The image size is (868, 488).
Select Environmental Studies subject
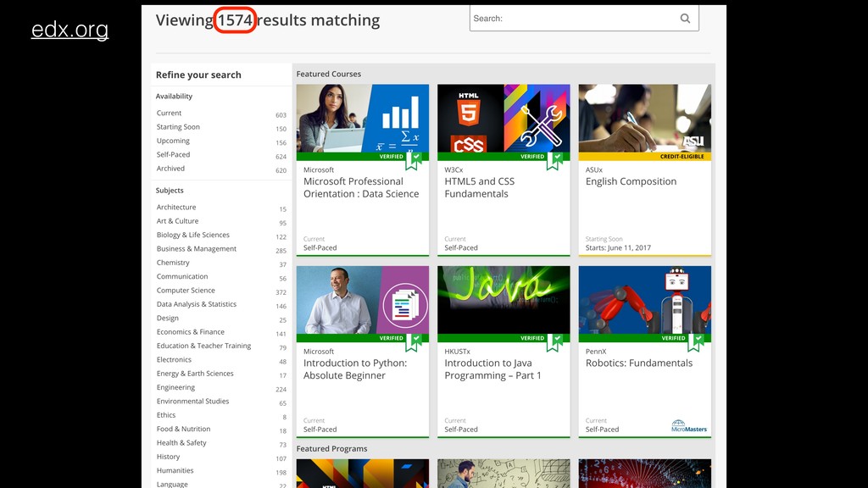click(x=192, y=401)
